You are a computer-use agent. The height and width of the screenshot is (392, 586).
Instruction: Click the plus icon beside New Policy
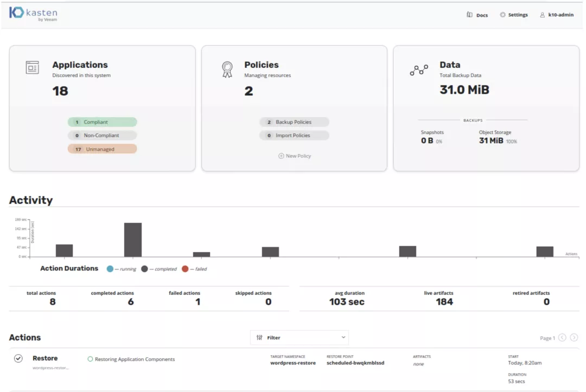pos(281,156)
